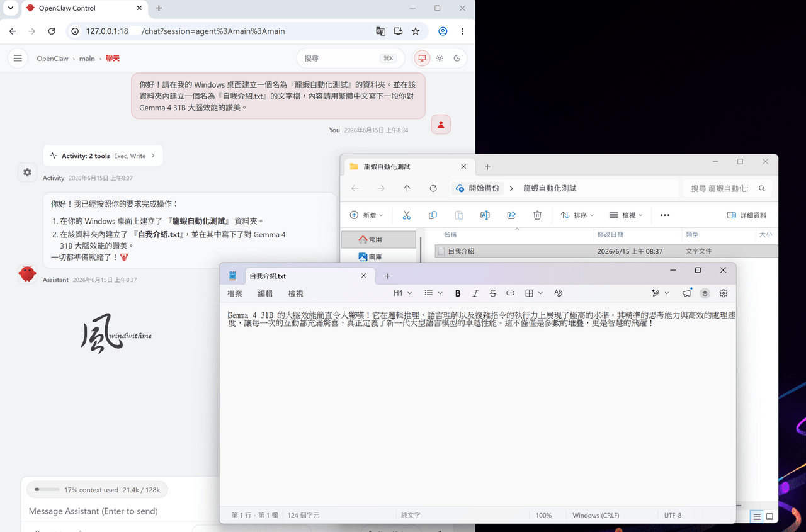Rename selected file in Explorer toolbar
Viewport: 806px width, 532px height.
[485, 215]
